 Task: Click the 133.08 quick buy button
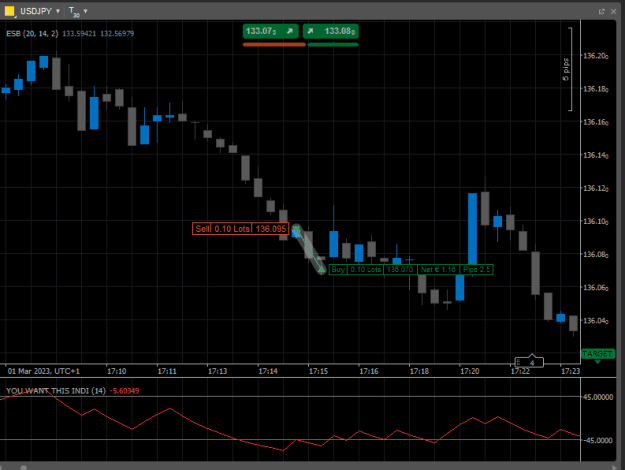pos(330,31)
